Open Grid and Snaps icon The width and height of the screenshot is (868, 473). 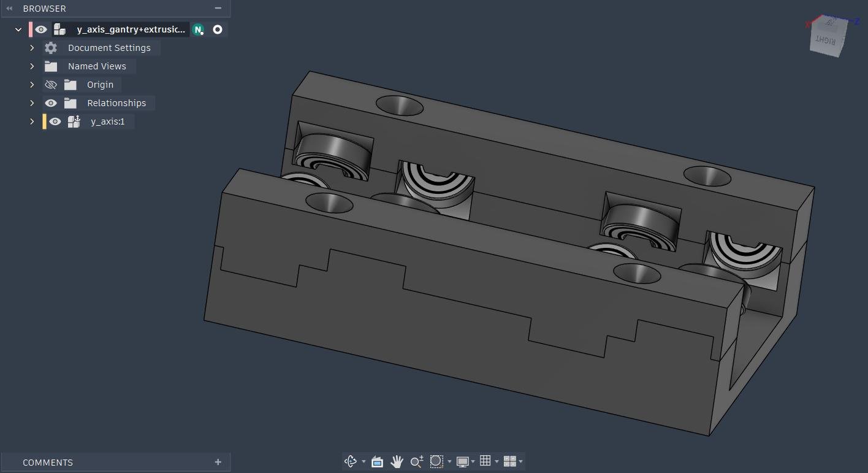(x=485, y=461)
